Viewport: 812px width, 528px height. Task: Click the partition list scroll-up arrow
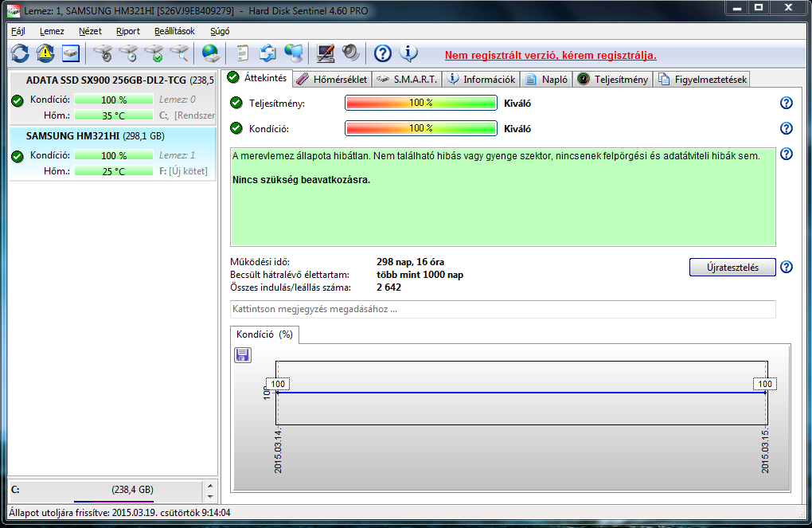click(210, 486)
